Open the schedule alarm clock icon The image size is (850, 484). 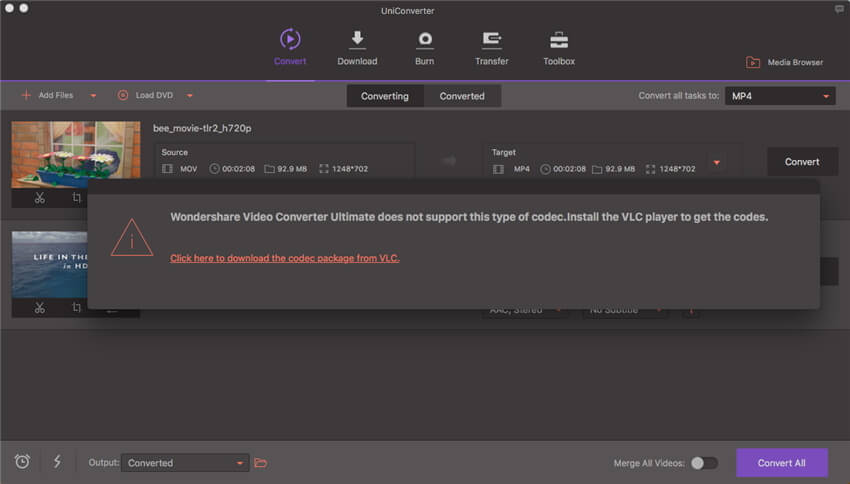pos(22,462)
